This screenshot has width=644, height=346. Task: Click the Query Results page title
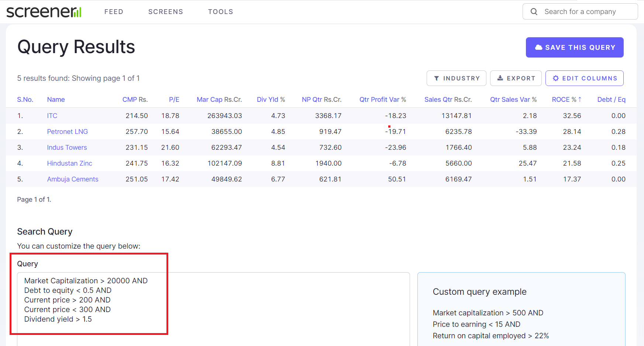coord(76,47)
